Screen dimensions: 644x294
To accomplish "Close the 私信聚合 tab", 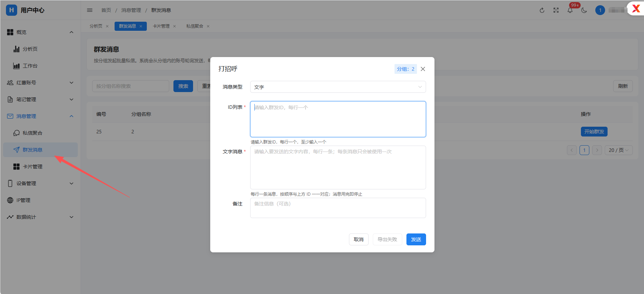I will click(x=208, y=26).
